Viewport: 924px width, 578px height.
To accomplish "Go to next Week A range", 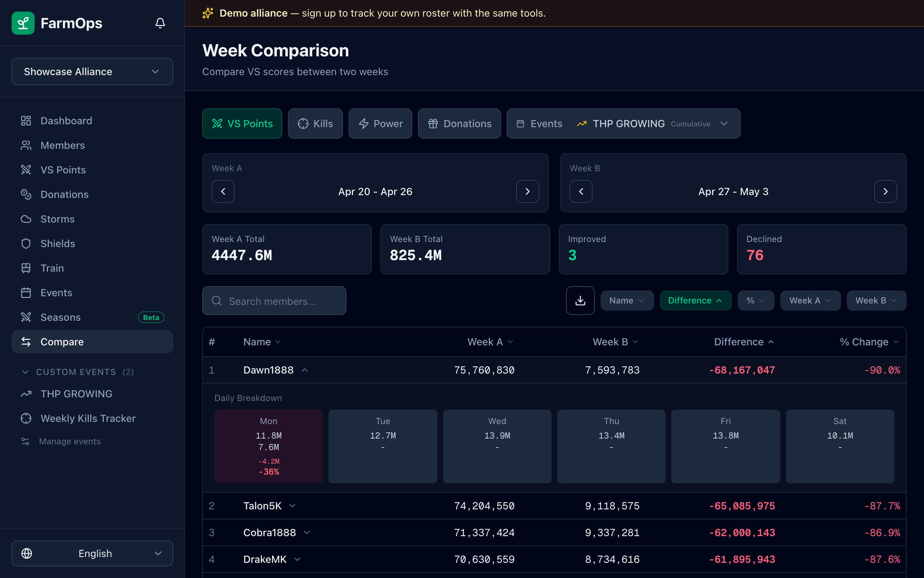I will point(527,191).
